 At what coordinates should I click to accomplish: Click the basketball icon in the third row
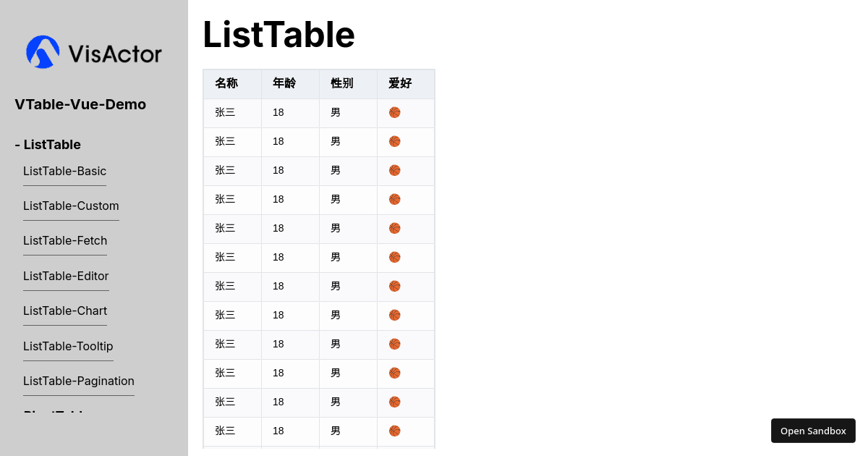tap(394, 171)
